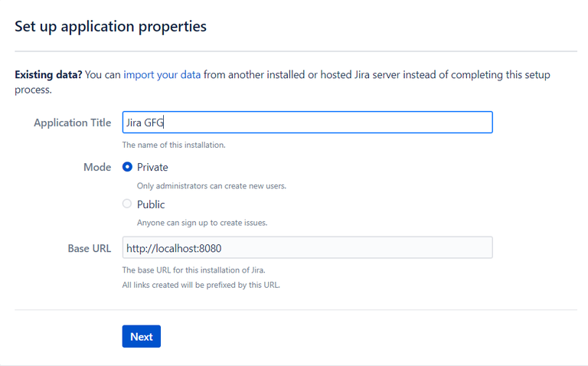588x366 pixels.
Task: Click the 'Private' radio label text
Action: pyautogui.click(x=152, y=167)
